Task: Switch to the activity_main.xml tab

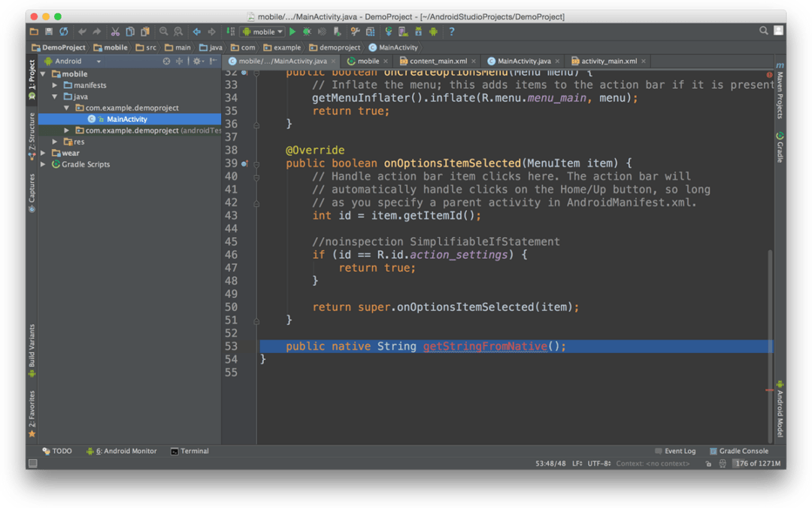Action: pyautogui.click(x=609, y=61)
